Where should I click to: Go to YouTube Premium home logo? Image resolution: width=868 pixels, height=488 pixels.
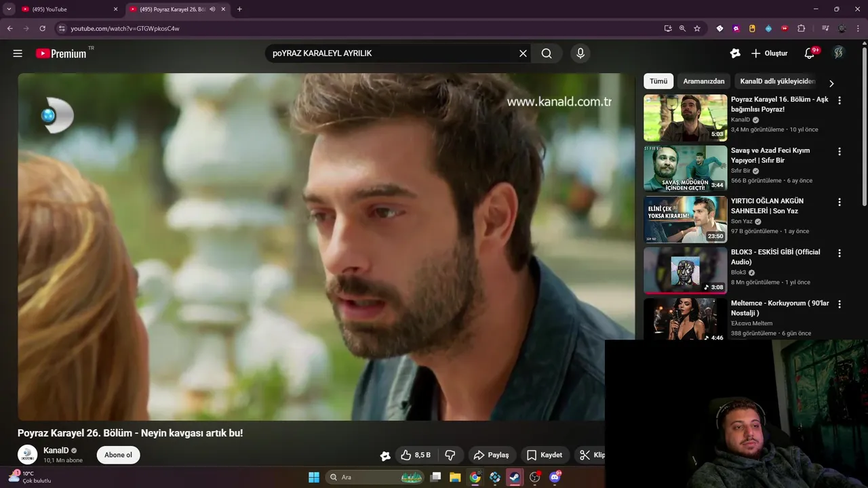pyautogui.click(x=61, y=54)
